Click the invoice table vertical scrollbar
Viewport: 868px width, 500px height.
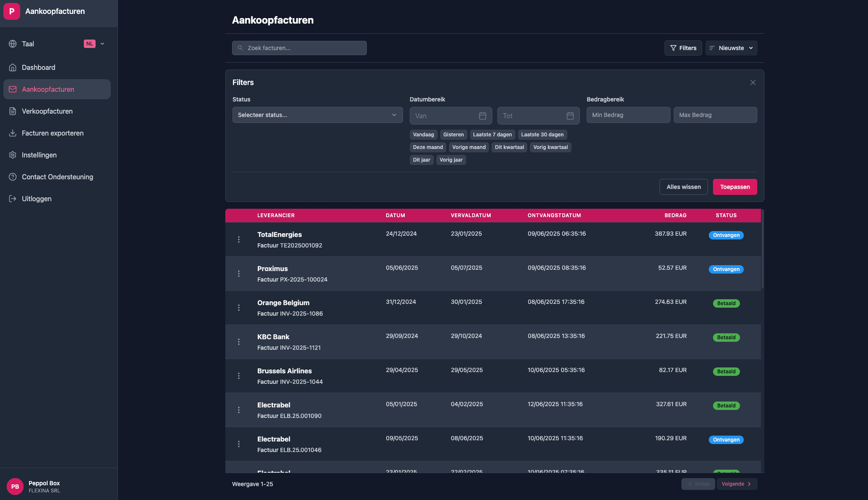point(762,249)
